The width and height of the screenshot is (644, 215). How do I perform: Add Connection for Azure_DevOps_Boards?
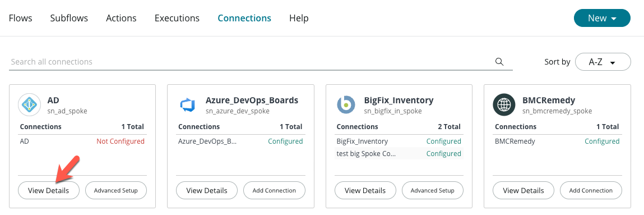(x=274, y=190)
